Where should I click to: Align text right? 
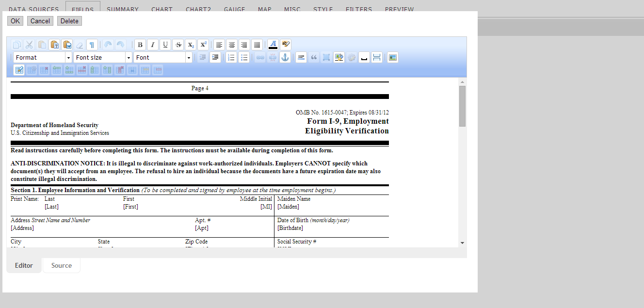(x=244, y=45)
